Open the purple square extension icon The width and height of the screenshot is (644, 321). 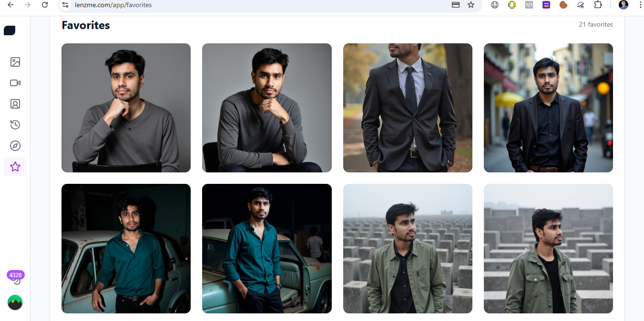coord(546,5)
